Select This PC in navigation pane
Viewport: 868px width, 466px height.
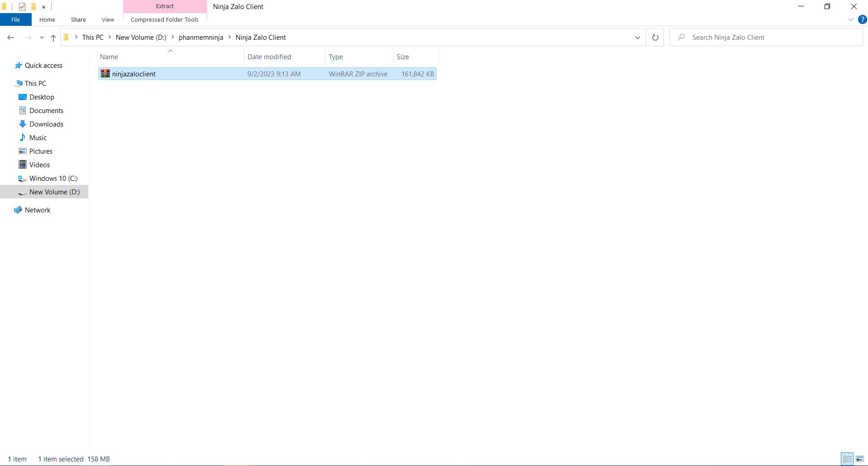point(35,84)
